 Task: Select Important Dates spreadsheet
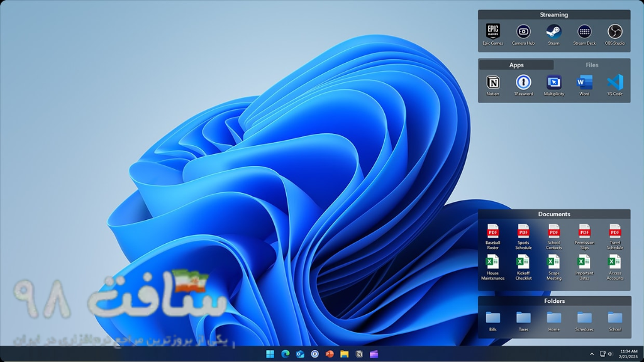tap(584, 267)
